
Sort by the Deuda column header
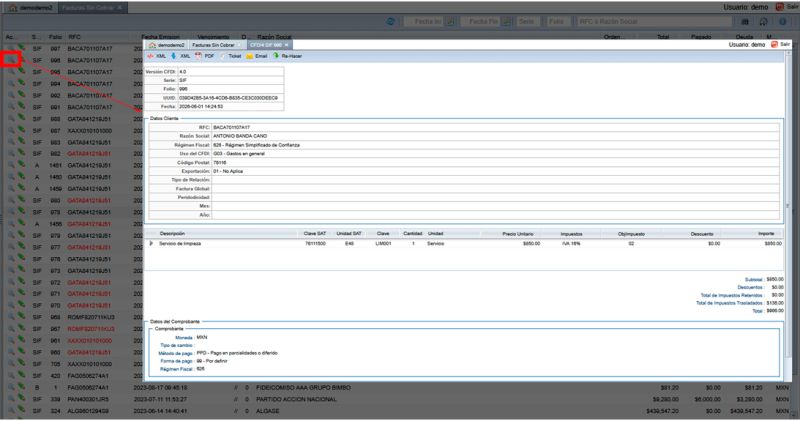pos(744,37)
